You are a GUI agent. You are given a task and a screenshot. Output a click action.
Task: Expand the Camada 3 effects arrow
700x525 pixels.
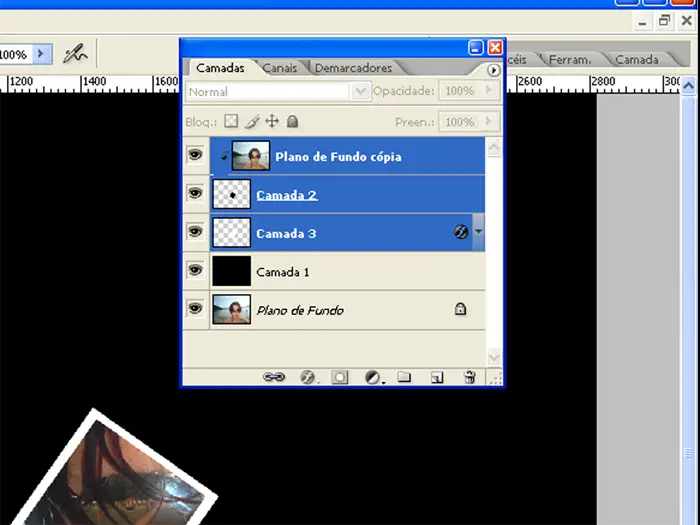click(478, 232)
